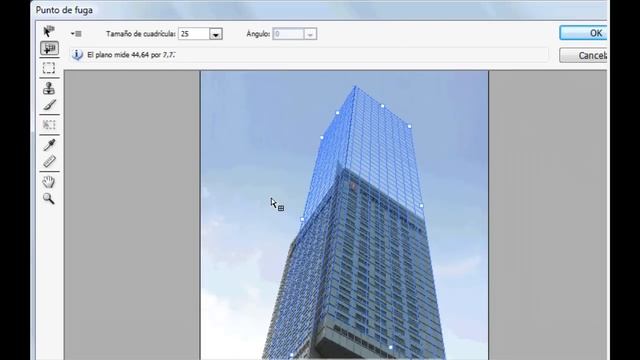
Task: Select the Marquee tool
Action: pyautogui.click(x=49, y=68)
